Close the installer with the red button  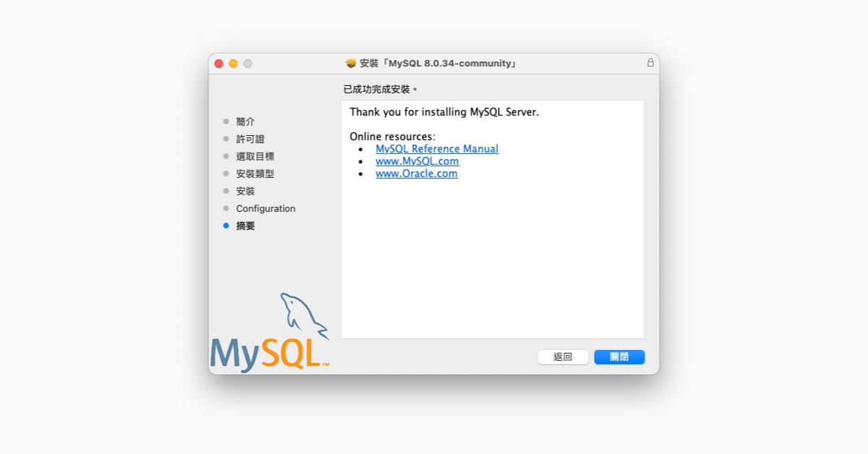click(219, 64)
